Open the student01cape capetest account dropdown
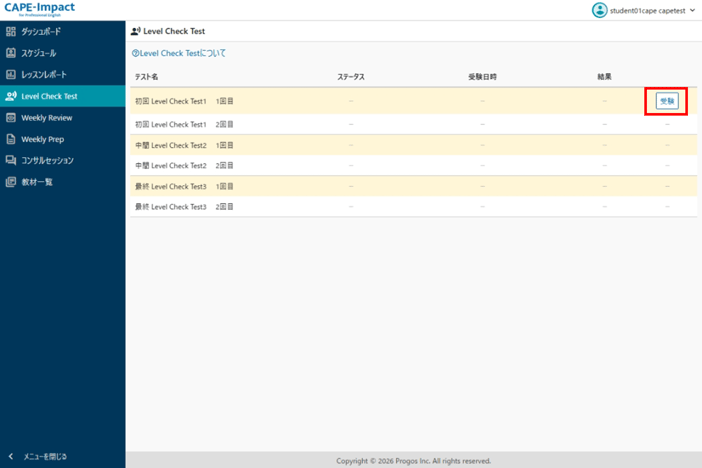 click(x=652, y=10)
